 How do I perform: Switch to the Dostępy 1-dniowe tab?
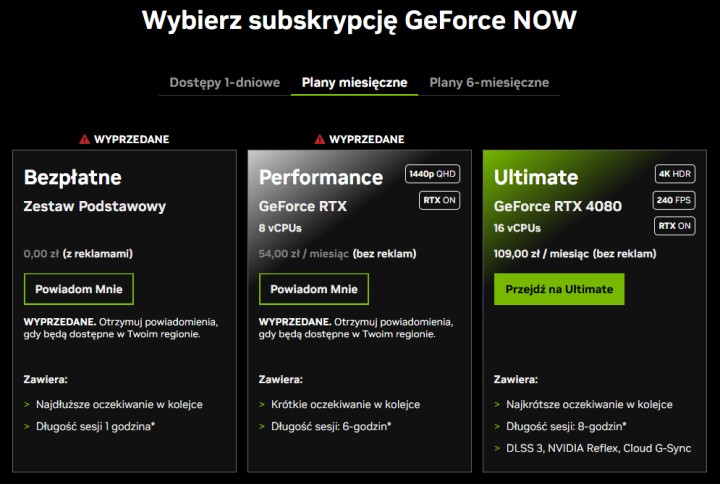(x=224, y=83)
